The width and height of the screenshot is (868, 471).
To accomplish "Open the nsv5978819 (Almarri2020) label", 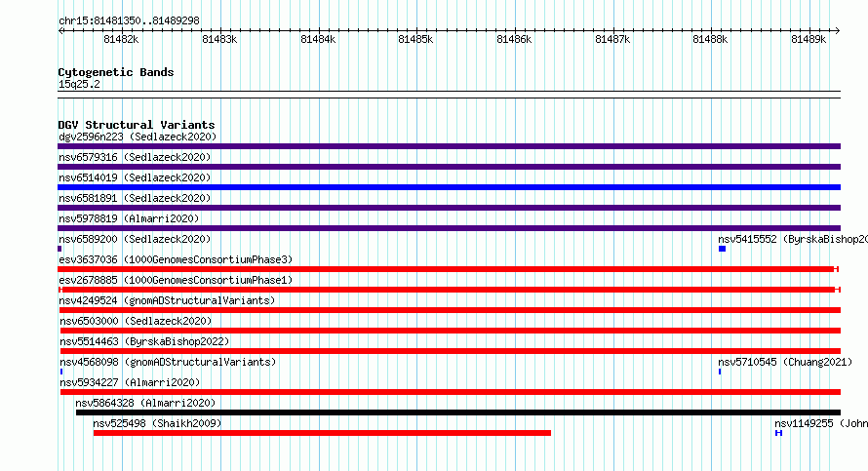I will click(129, 218).
